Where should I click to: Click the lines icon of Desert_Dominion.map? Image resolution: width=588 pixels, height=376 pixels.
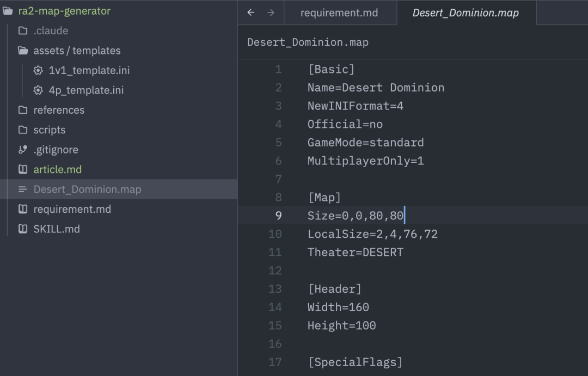(23, 189)
